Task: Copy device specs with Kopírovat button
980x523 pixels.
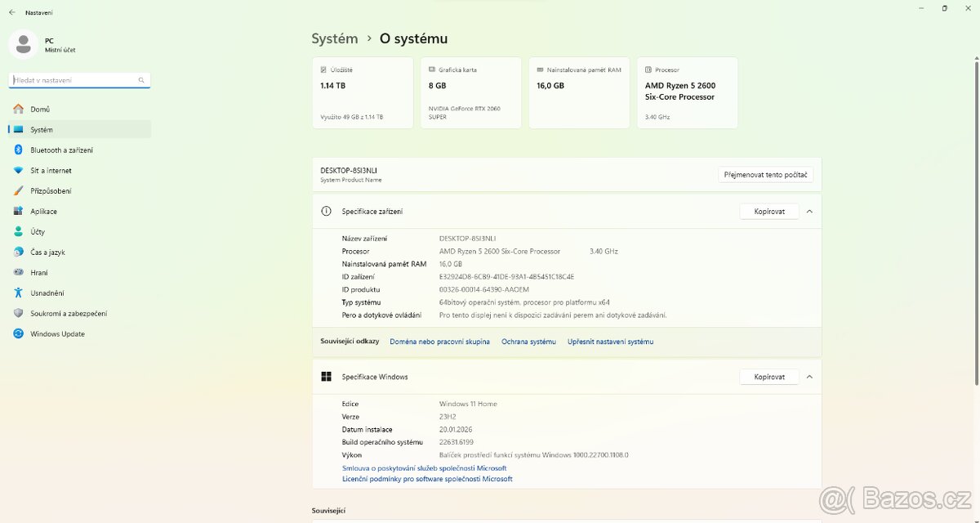Action: point(768,211)
